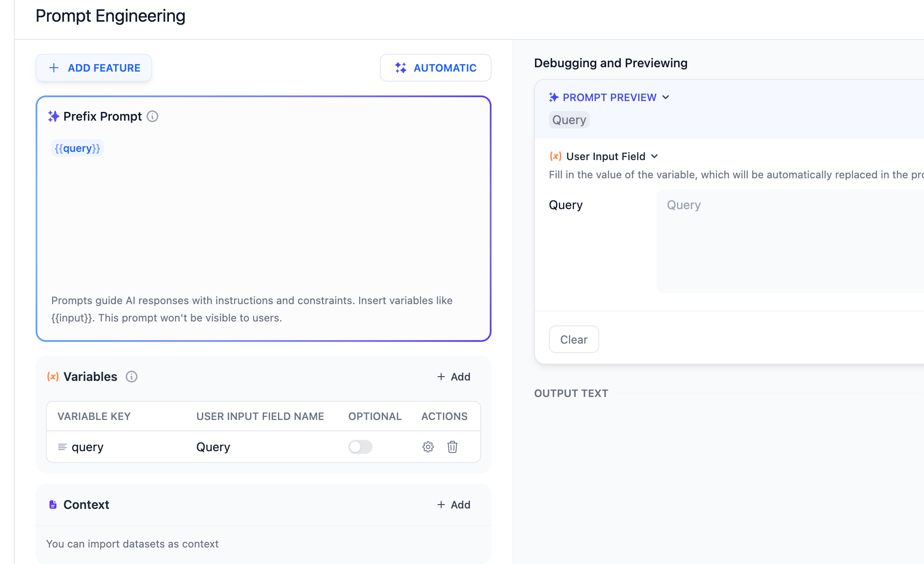Click the Prefix Prompt sparkle icon
Image resolution: width=924 pixels, height=564 pixels.
pyautogui.click(x=53, y=116)
